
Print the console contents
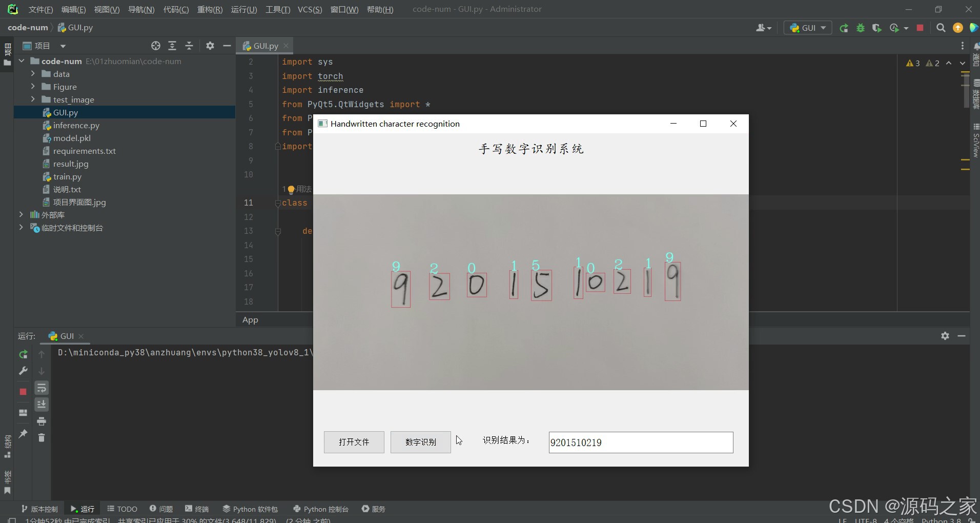pos(42,421)
